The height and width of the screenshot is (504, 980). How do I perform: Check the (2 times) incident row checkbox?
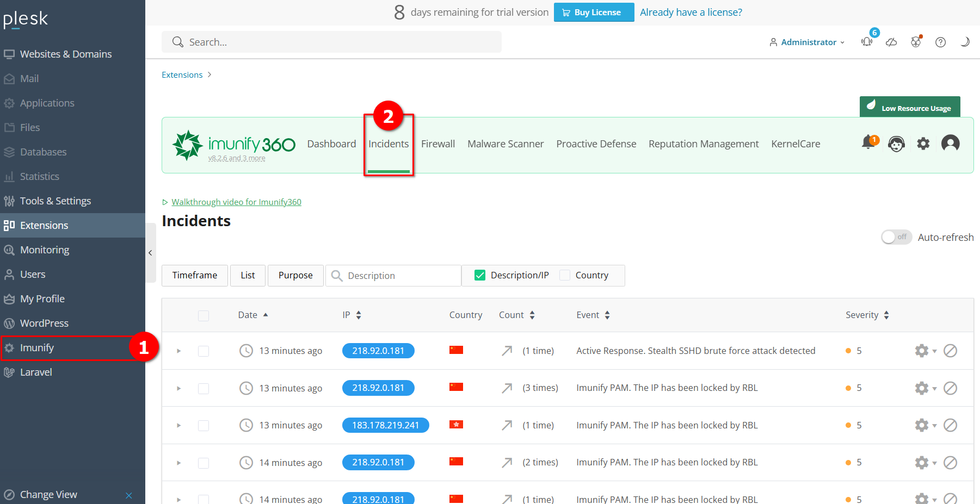pyautogui.click(x=204, y=463)
